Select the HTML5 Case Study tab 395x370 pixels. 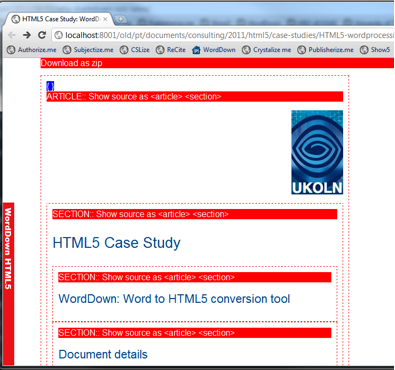pos(59,19)
